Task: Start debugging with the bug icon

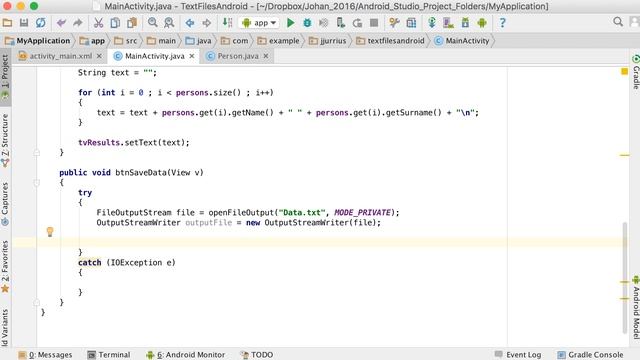Action: pos(307,23)
